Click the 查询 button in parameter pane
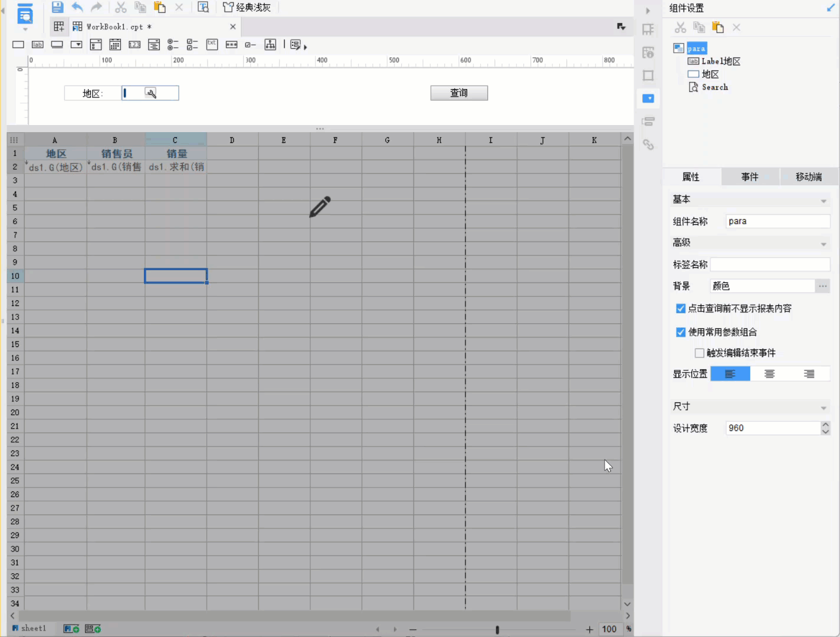Screen dimensions: 840x637 [459, 93]
